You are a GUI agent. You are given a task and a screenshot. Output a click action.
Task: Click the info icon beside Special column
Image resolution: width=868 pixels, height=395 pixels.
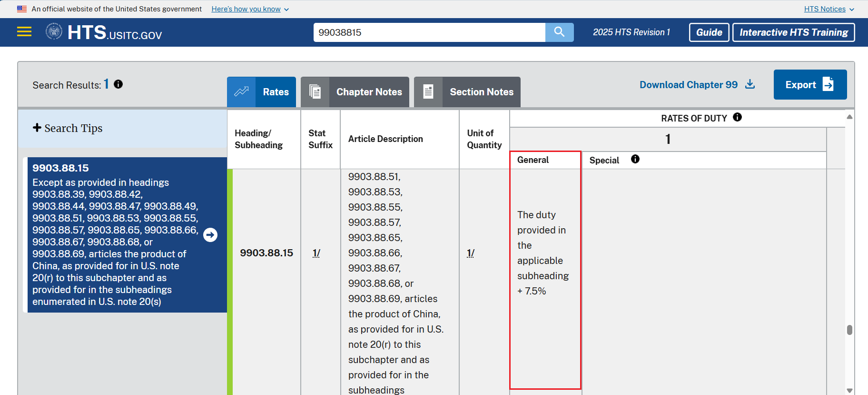(x=635, y=159)
